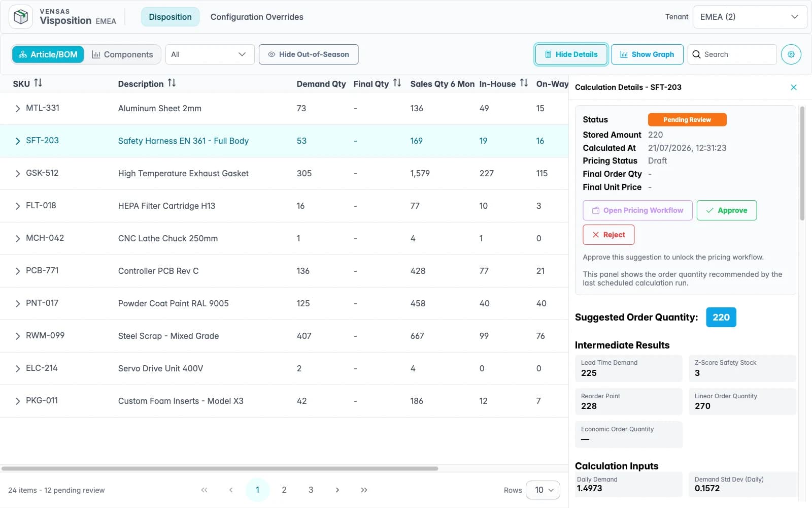
Task: Sort the In-House column
Action: point(524,83)
